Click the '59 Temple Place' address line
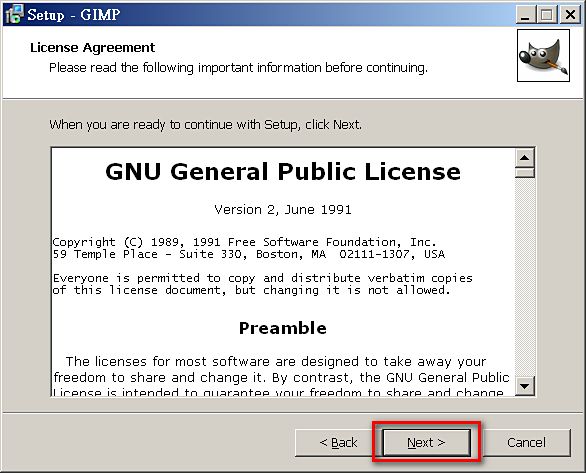The height and width of the screenshot is (473, 586). click(249, 254)
